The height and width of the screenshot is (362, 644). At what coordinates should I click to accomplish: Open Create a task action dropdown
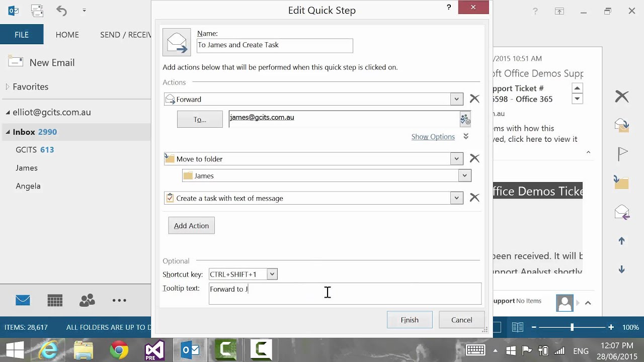click(x=456, y=198)
